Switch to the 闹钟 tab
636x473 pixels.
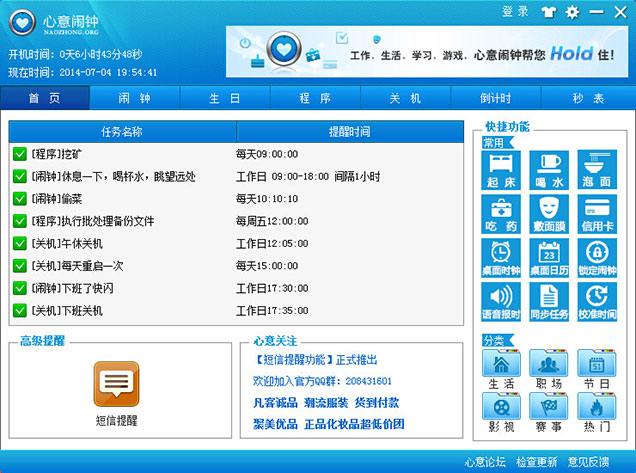(x=134, y=99)
